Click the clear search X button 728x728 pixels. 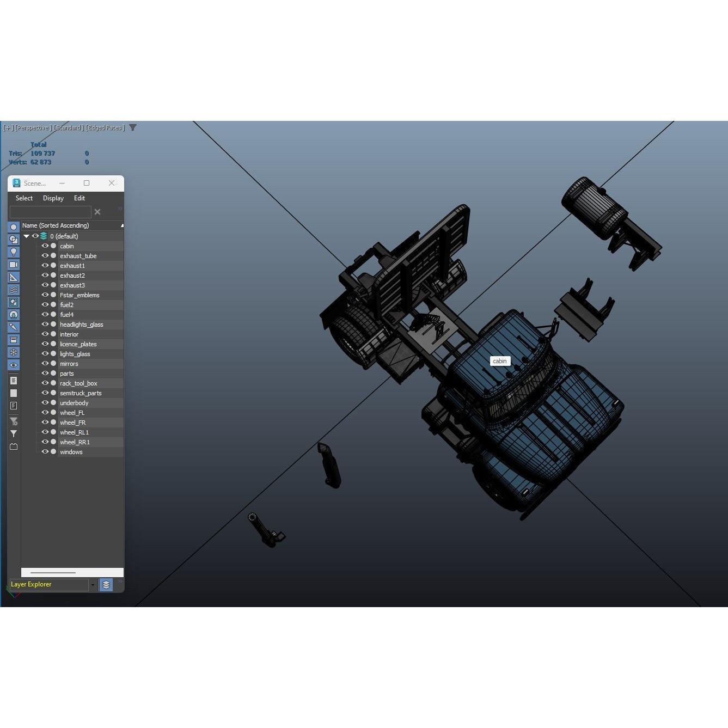[97, 211]
